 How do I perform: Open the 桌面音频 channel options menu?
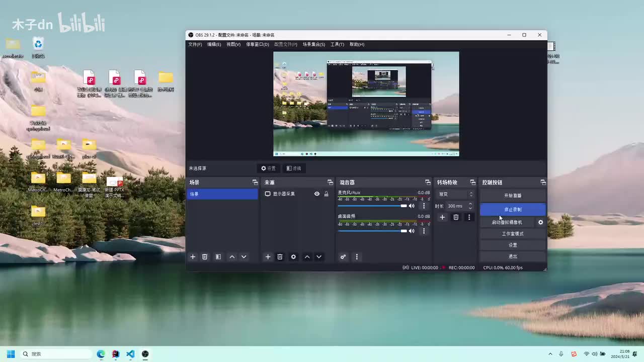click(x=424, y=231)
